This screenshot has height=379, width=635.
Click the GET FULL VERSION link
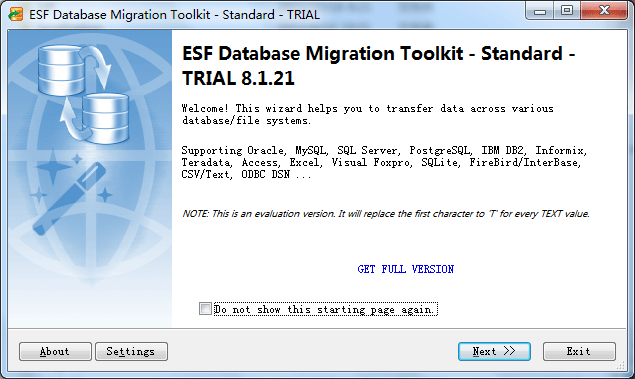point(405,269)
